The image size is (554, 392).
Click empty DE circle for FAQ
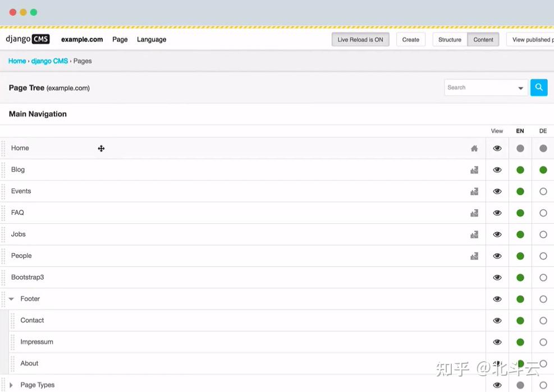tap(543, 213)
